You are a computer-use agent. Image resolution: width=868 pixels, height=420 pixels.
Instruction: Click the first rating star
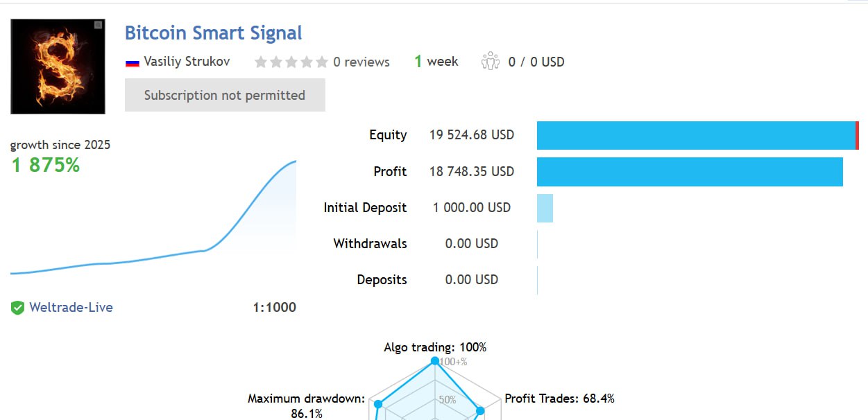(x=261, y=62)
